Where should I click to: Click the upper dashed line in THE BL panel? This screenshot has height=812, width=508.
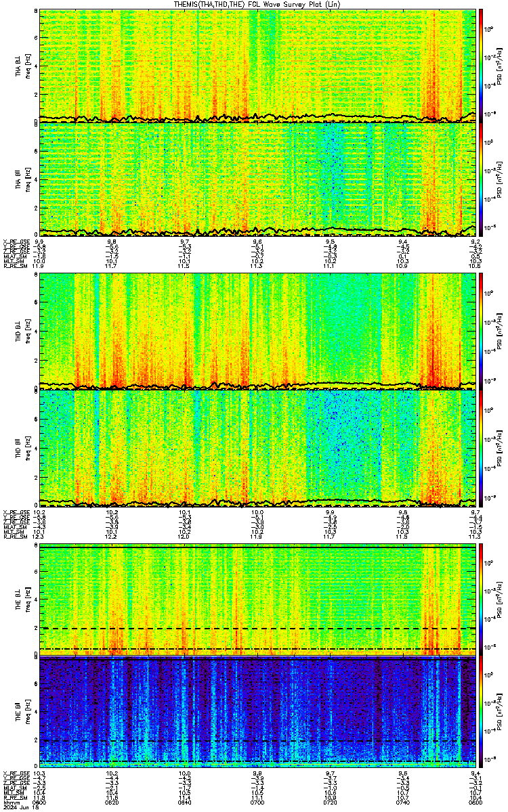[257, 629]
